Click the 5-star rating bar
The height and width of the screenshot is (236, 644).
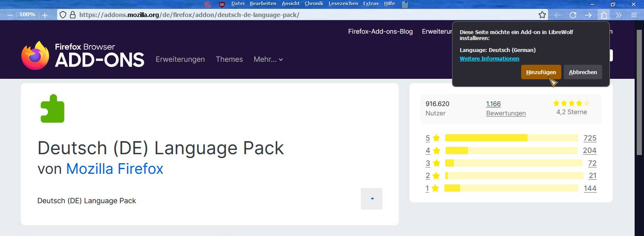(x=512, y=138)
